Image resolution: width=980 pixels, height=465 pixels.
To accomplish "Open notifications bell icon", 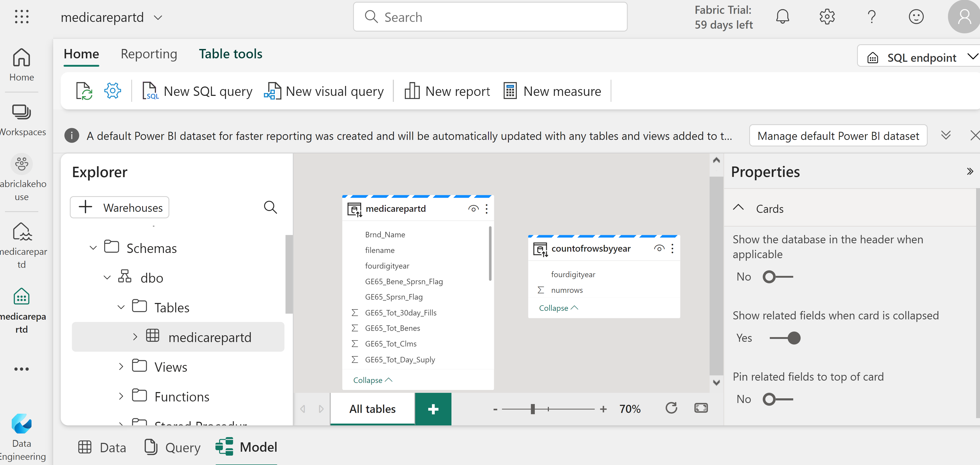I will [783, 17].
